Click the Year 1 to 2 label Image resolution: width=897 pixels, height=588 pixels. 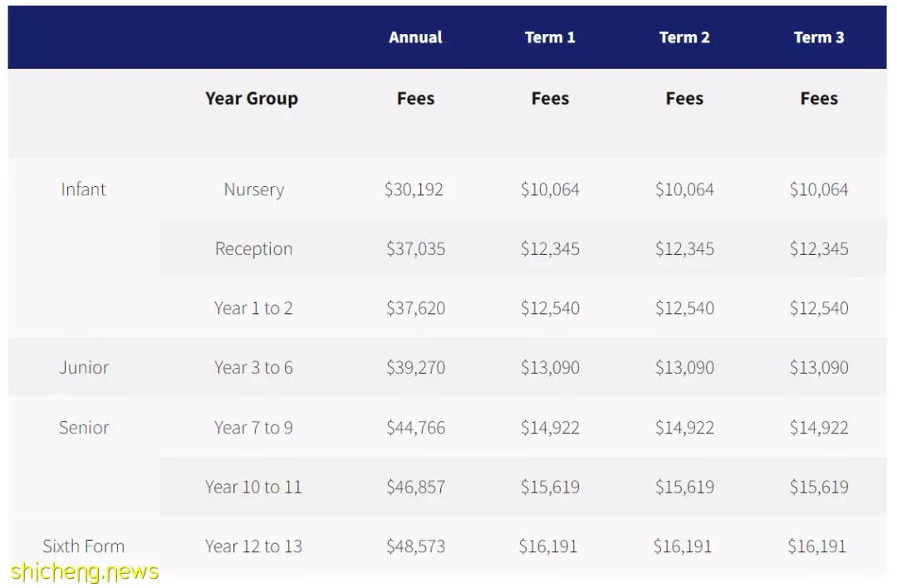pos(253,308)
